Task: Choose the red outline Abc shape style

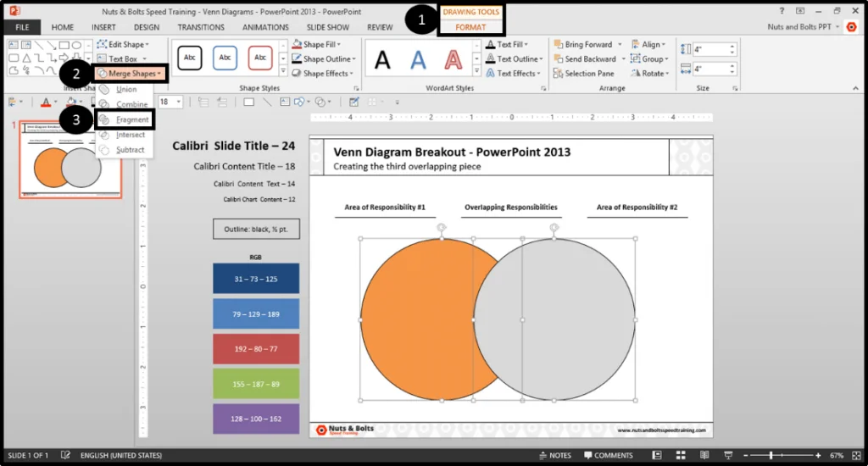Action: pos(260,58)
